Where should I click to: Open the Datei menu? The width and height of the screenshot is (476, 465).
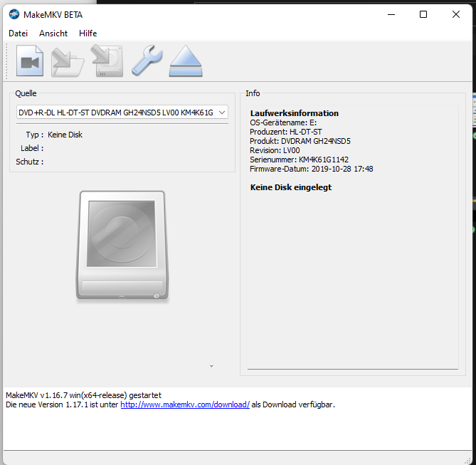18,33
